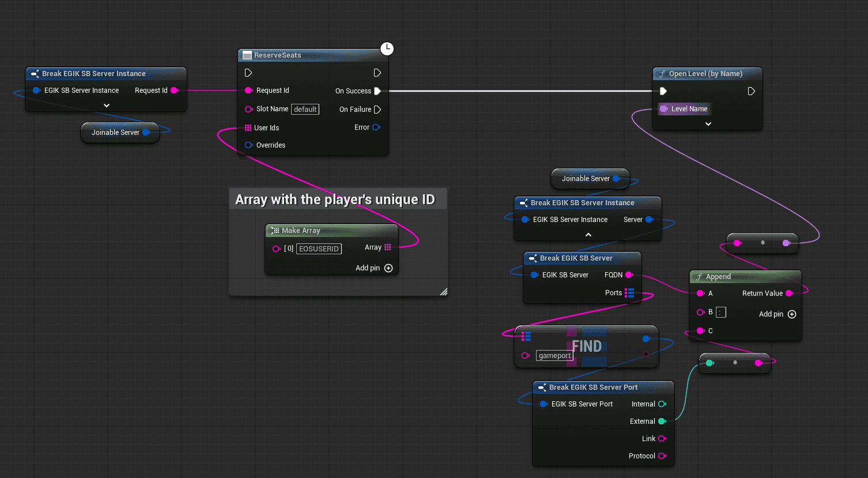868x478 pixels.
Task: Click the Make Array output Array pin
Action: 387,247
